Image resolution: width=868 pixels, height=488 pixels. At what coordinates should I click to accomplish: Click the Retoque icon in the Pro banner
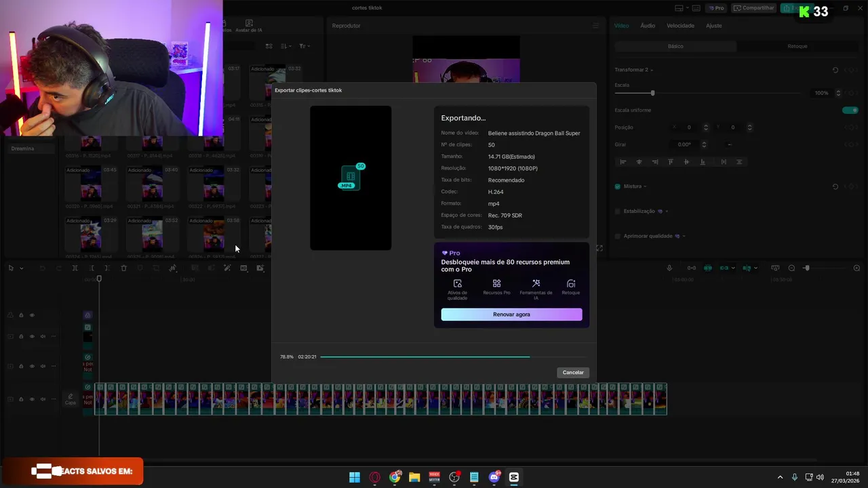click(571, 283)
